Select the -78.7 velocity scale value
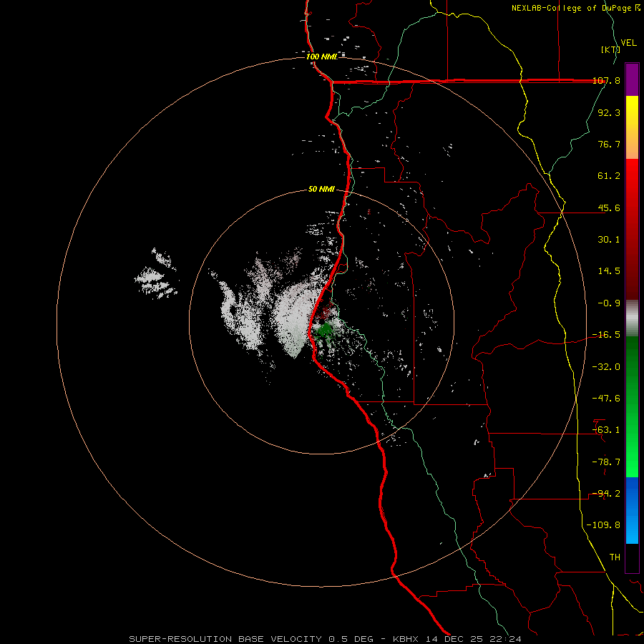This screenshot has width=644, height=644. point(606,462)
